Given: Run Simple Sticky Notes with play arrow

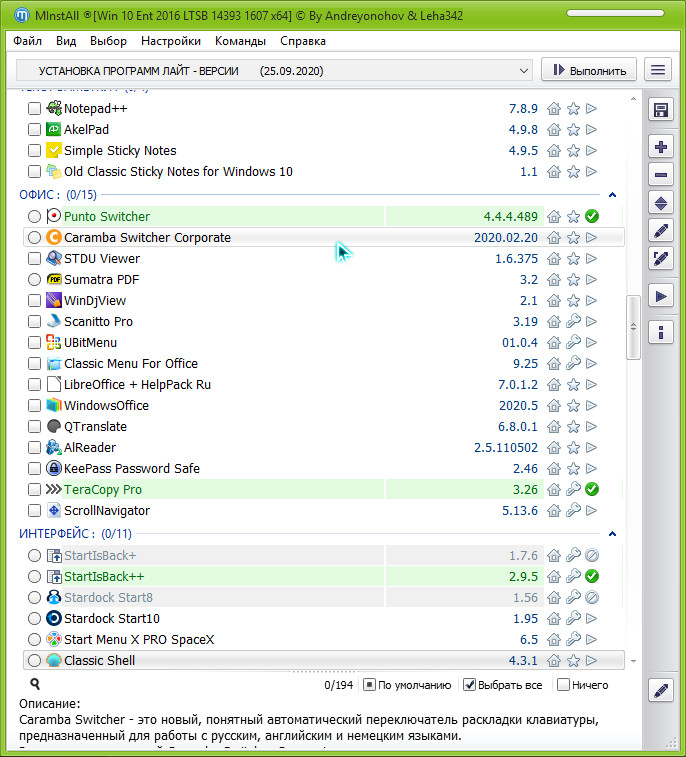Looking at the screenshot, I should [x=591, y=151].
